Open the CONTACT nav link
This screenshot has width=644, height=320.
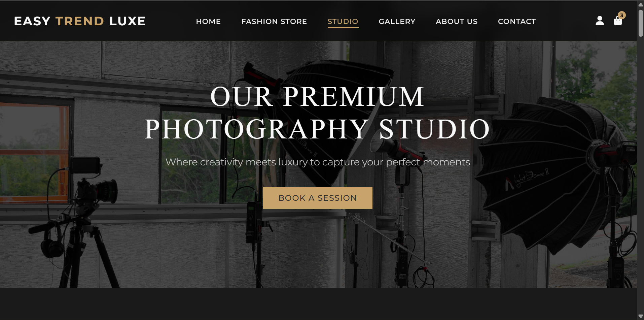click(x=517, y=22)
